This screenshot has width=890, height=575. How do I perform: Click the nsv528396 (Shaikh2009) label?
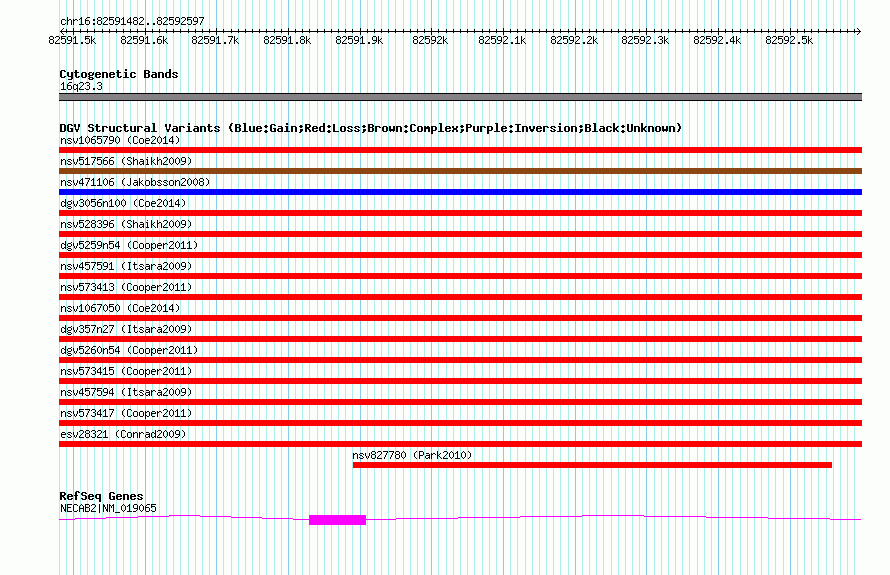(x=126, y=224)
